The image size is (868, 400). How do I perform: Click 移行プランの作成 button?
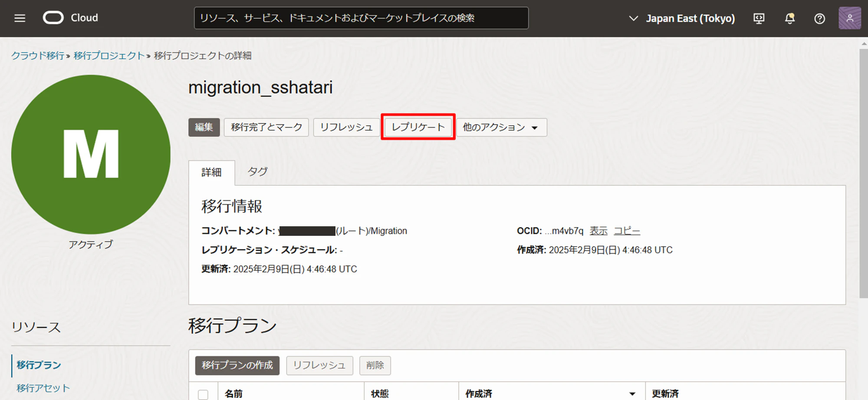[237, 365]
